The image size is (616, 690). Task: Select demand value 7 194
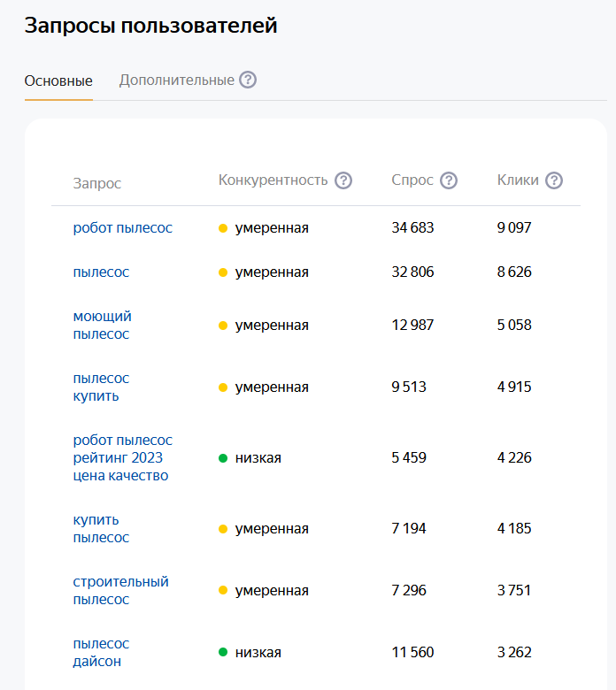[x=409, y=528]
